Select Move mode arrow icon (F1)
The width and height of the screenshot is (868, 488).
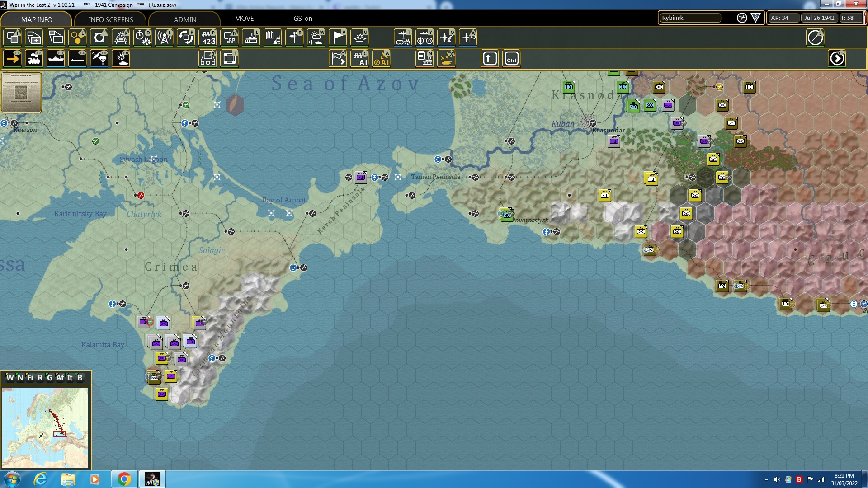[x=12, y=59]
